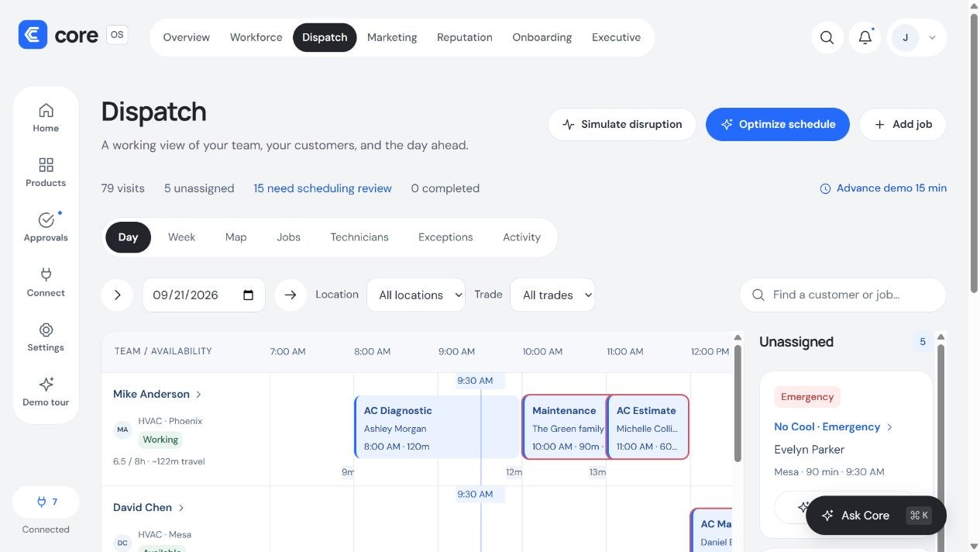Click the arrow button right of date field
980x552 pixels.
click(x=291, y=295)
